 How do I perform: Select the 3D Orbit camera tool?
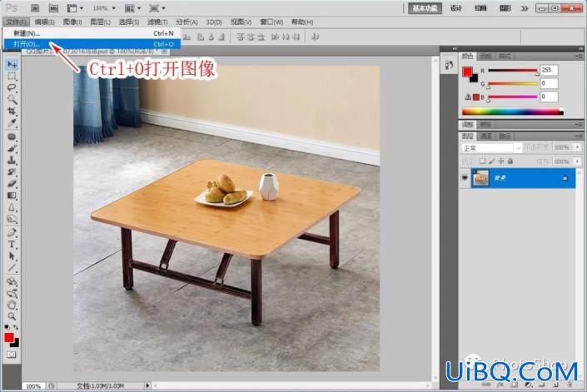pos(12,293)
